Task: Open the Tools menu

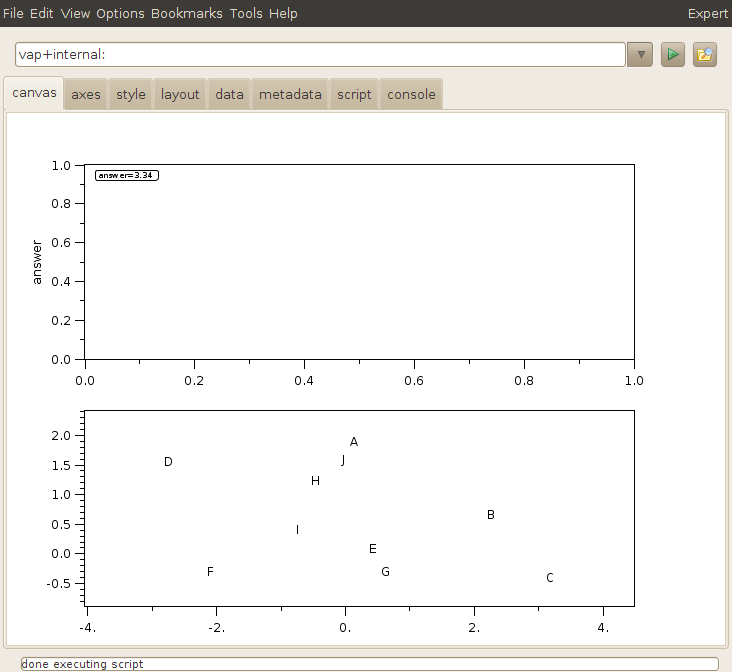Action: coord(246,13)
